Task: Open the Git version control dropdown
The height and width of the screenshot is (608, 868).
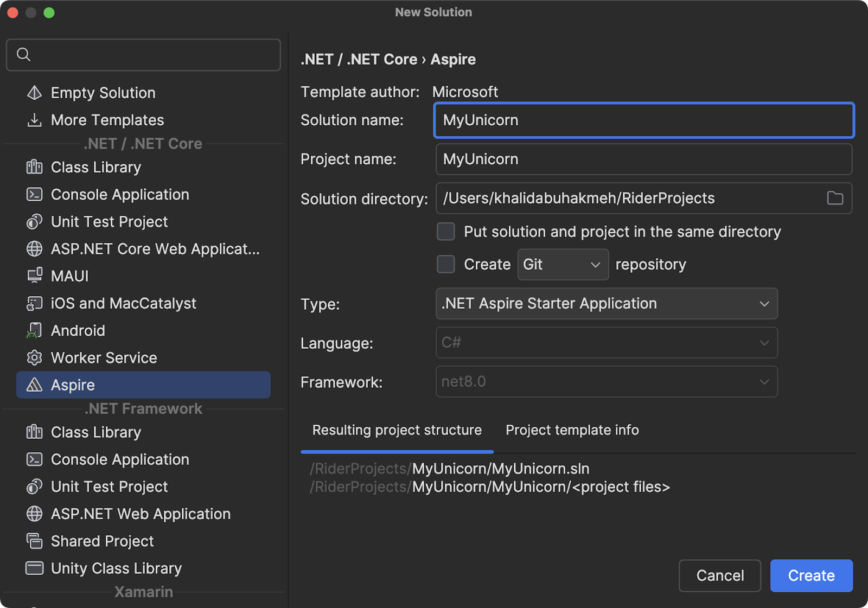Action: (563, 264)
